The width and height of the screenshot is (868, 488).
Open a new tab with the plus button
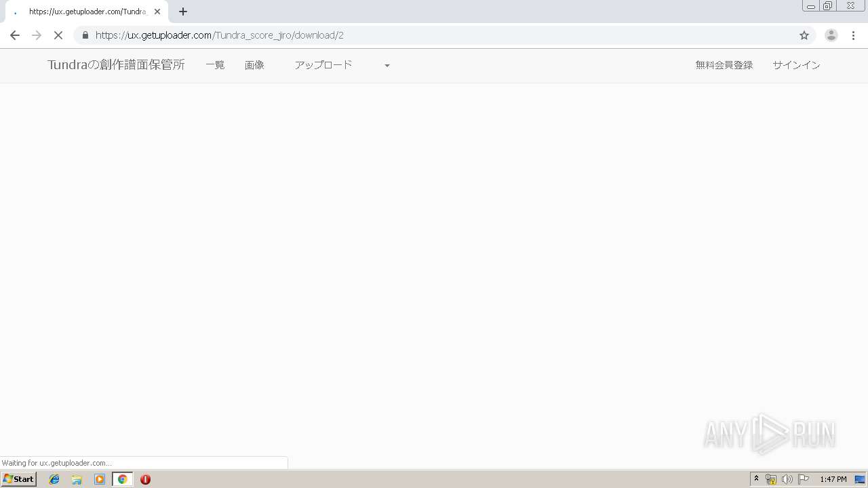183,12
